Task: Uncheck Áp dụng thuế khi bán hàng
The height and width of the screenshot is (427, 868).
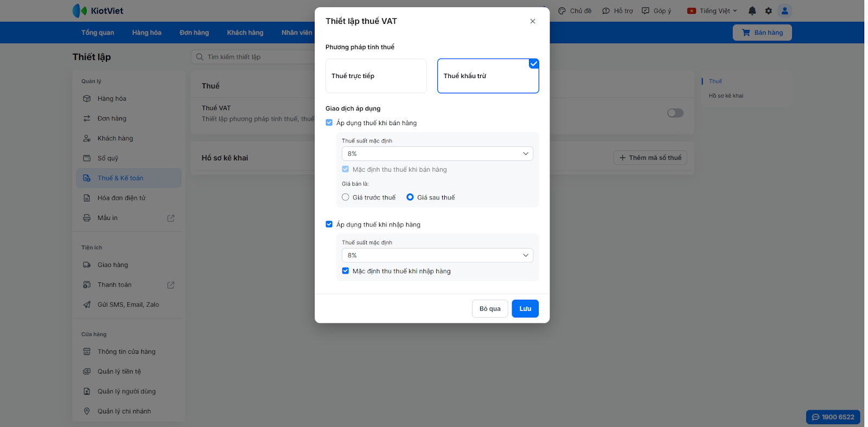Action: tap(329, 123)
